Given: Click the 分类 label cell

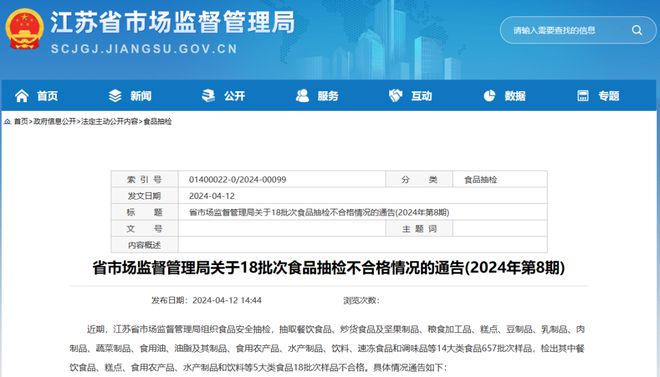Looking at the screenshot, I should click(419, 180).
